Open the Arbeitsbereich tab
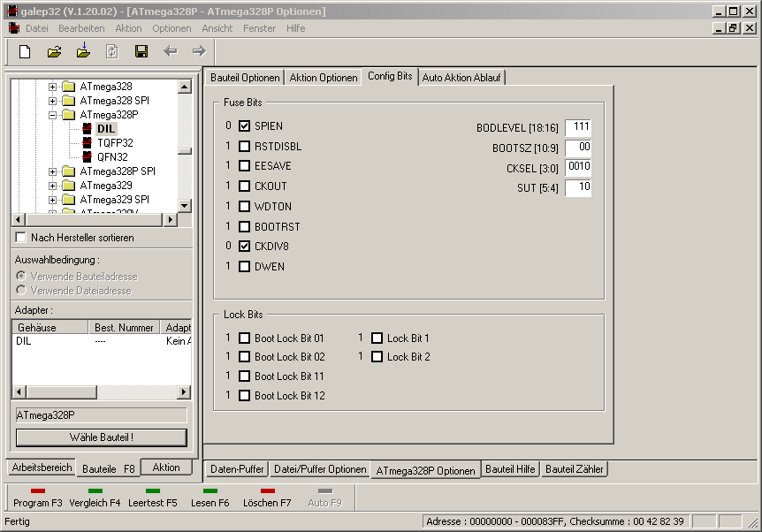This screenshot has width=762, height=532. 42,467
